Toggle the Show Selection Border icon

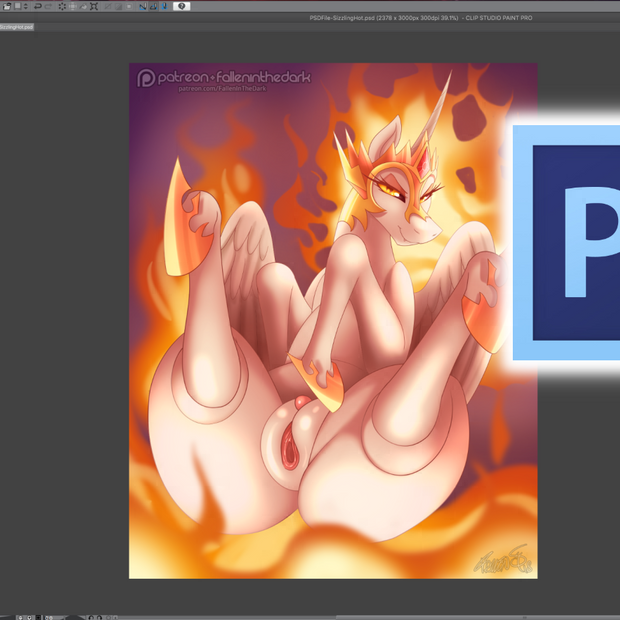click(129, 6)
